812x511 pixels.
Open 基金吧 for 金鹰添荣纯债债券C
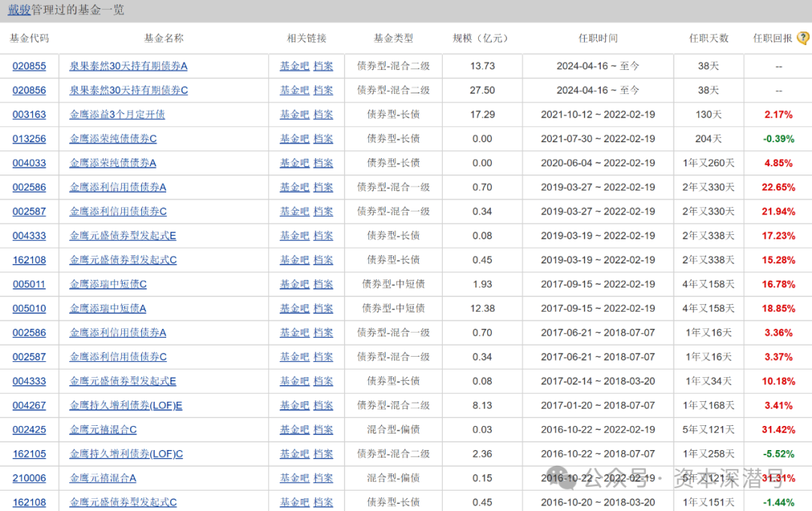(x=294, y=139)
